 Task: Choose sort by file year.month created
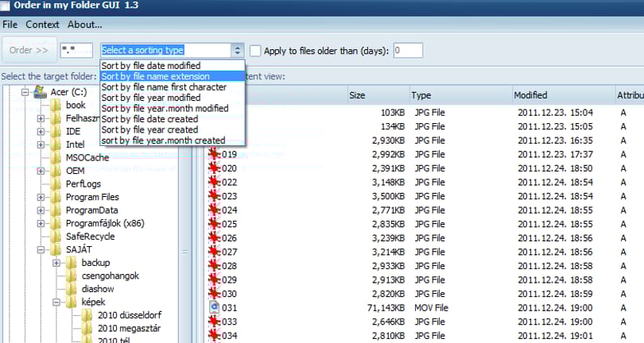[x=173, y=141]
